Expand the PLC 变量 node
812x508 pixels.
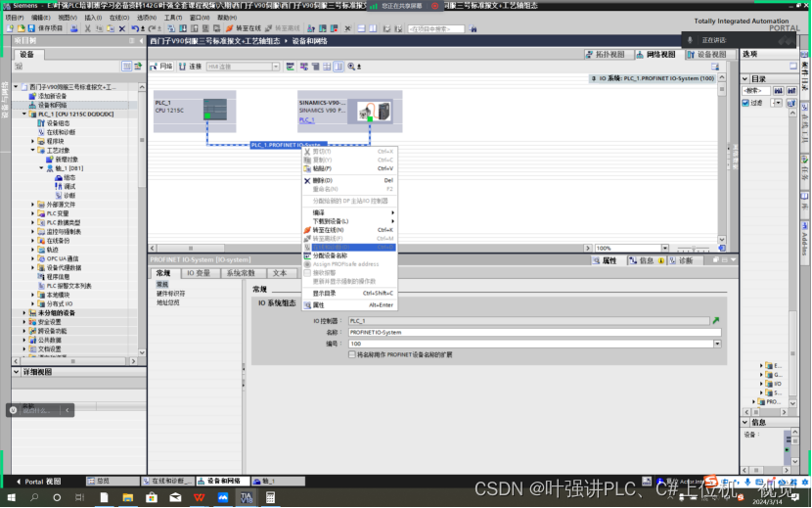pos(33,213)
